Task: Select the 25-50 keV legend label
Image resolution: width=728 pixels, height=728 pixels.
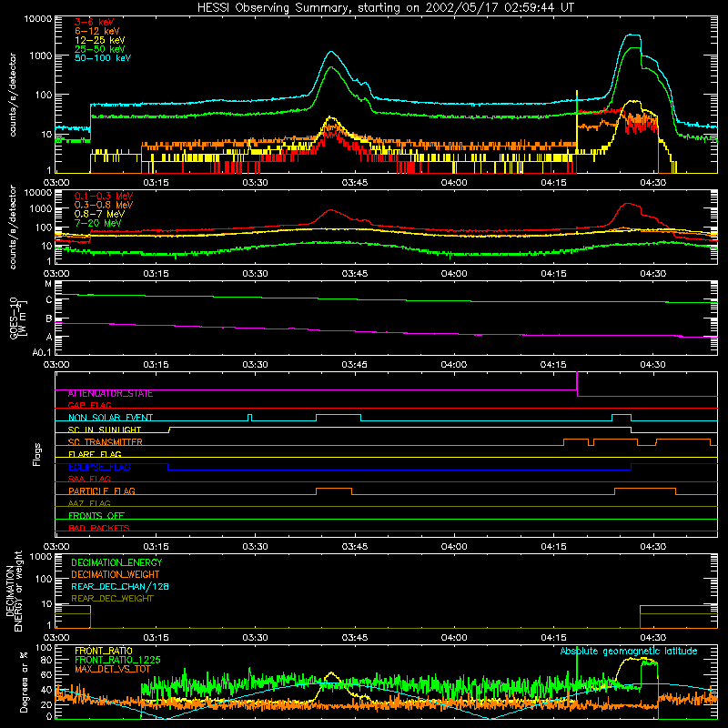Action: pyautogui.click(x=100, y=49)
